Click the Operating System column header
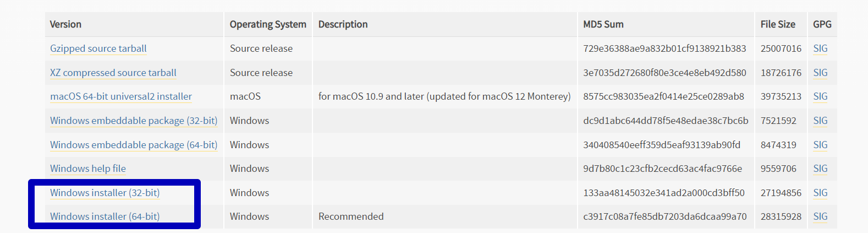 (x=268, y=24)
